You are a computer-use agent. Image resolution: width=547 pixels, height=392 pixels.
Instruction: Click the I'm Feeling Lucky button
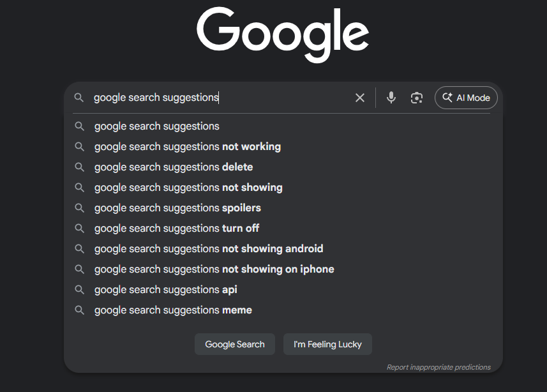coord(327,344)
